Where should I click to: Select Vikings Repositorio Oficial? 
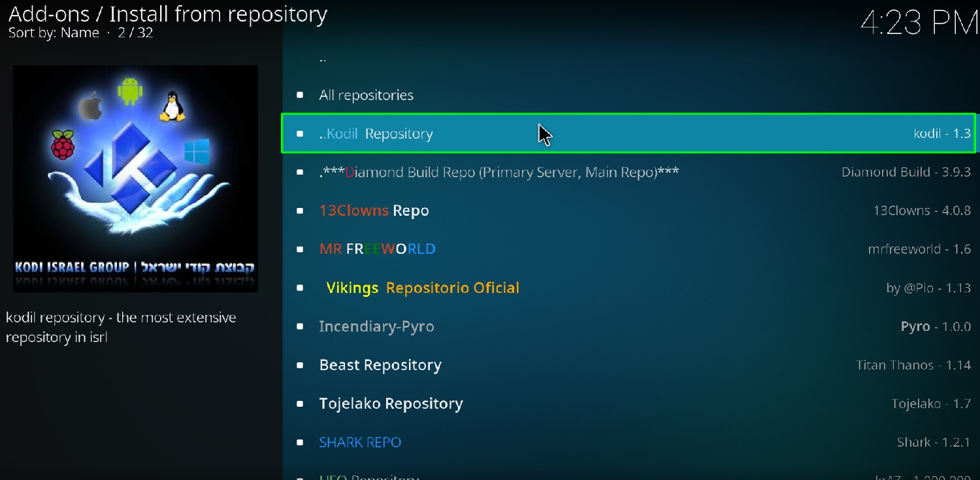[x=629, y=288]
